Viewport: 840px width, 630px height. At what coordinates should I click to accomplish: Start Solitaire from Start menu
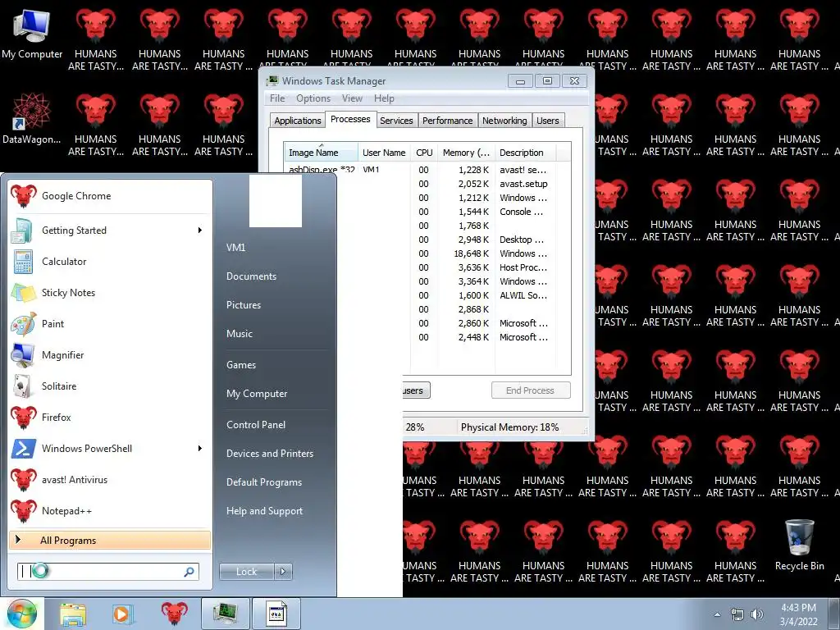[x=110, y=386]
